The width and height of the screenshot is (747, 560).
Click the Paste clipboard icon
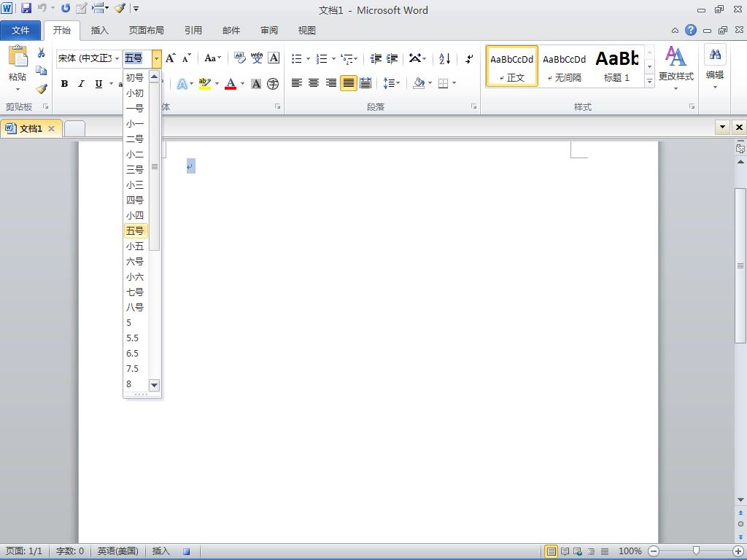[18, 57]
